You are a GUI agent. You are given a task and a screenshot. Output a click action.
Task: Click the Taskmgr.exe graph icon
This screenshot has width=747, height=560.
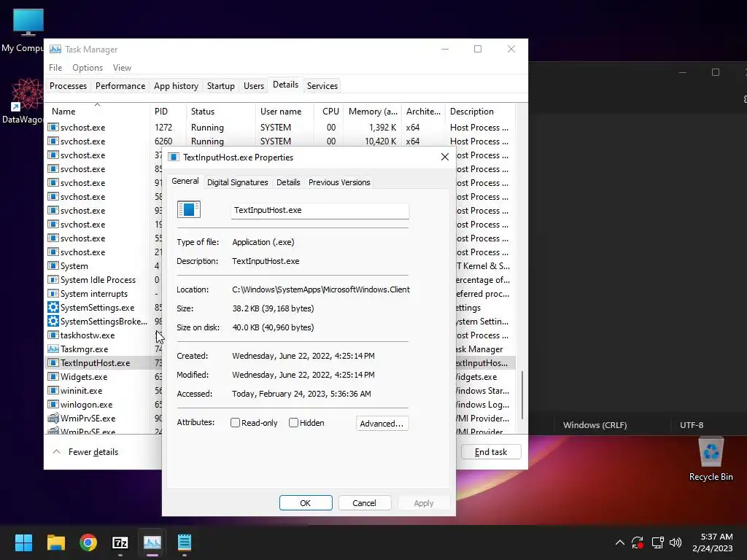(53, 349)
